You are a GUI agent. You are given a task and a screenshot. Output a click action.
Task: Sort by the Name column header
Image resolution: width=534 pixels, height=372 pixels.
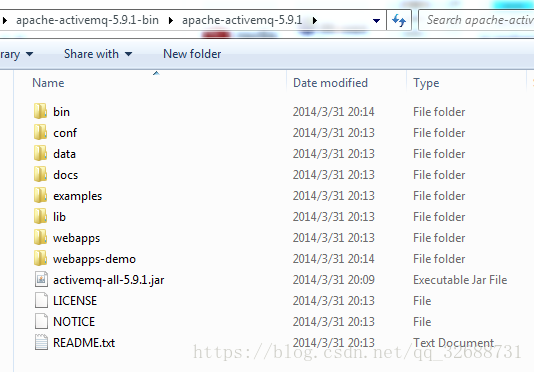(48, 83)
